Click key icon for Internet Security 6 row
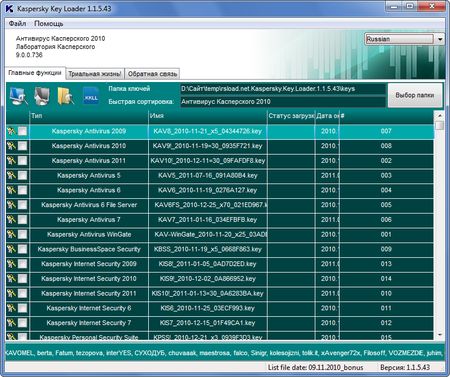The height and width of the screenshot is (377, 450). [x=11, y=308]
